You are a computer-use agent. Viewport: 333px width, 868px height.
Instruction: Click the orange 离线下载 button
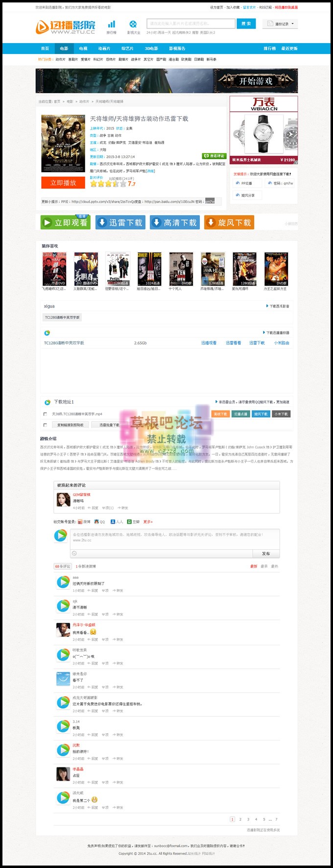[x=220, y=414]
